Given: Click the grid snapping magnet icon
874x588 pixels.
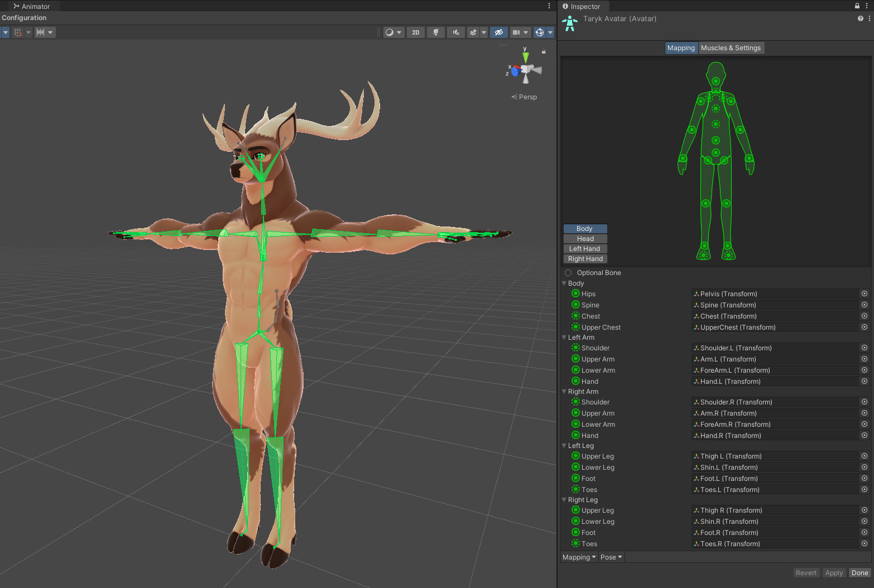Looking at the screenshot, I should coord(18,32).
